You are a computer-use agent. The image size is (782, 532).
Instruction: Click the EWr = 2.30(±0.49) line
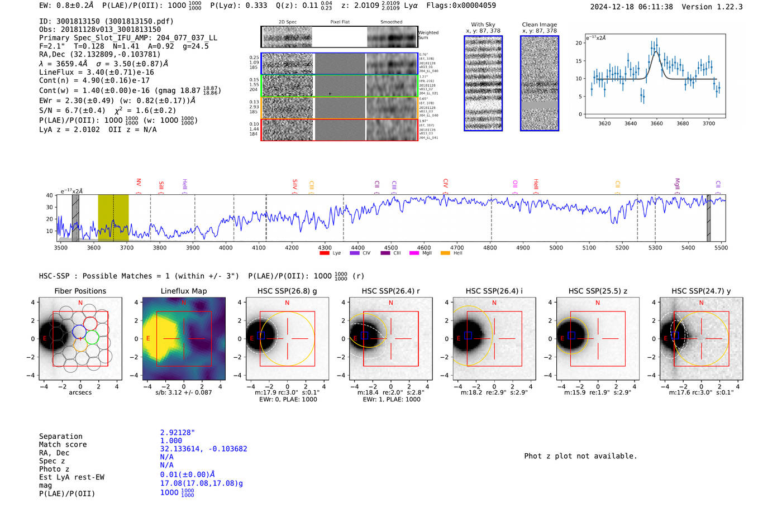(x=117, y=100)
